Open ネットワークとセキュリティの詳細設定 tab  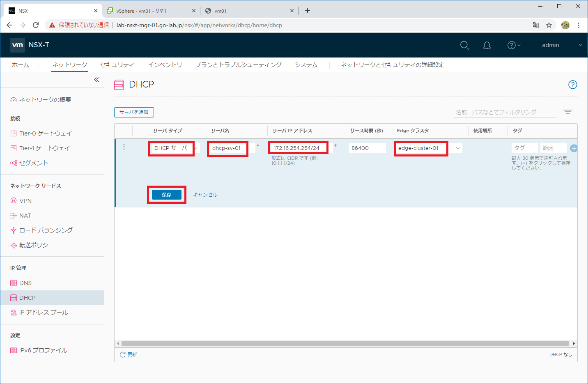click(393, 65)
